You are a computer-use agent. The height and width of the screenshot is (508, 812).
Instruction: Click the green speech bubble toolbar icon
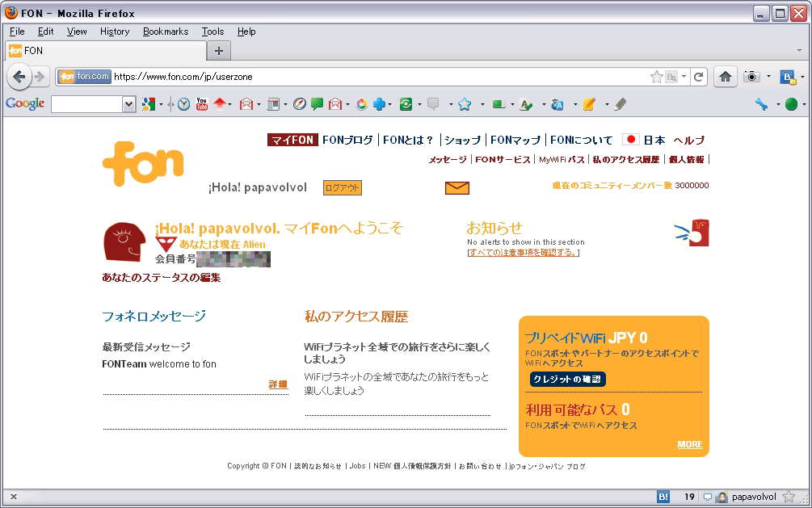[x=317, y=104]
